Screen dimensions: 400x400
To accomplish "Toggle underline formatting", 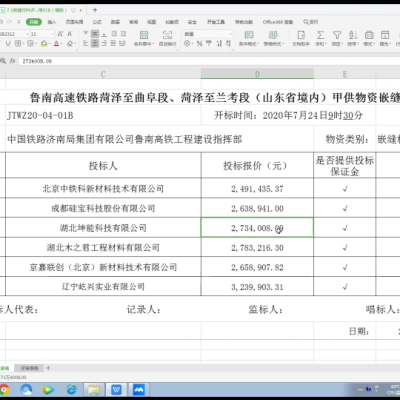I will (8, 43).
